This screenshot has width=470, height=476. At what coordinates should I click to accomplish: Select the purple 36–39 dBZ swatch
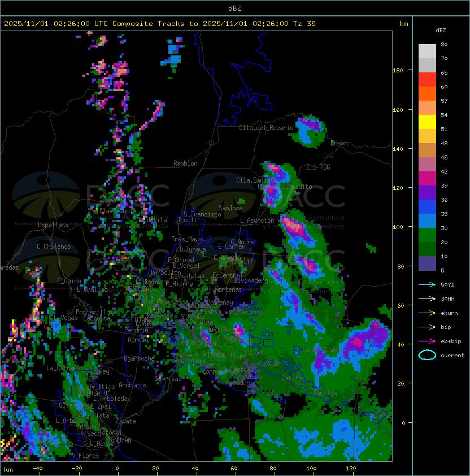click(427, 192)
